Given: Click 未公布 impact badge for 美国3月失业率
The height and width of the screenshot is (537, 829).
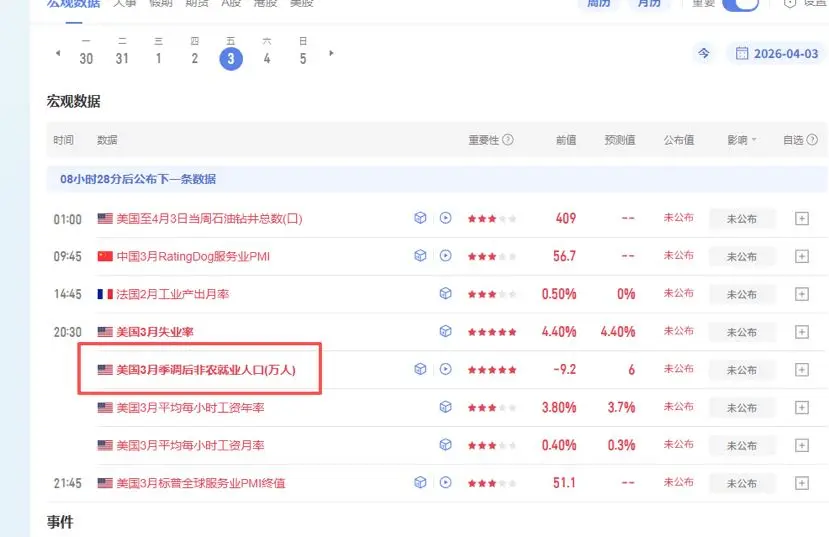Looking at the screenshot, I should tap(742, 332).
